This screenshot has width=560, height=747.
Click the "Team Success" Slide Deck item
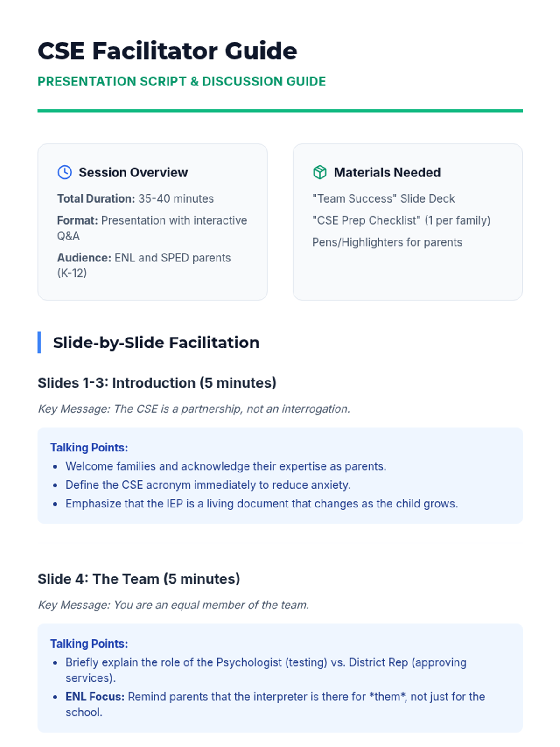[383, 198]
